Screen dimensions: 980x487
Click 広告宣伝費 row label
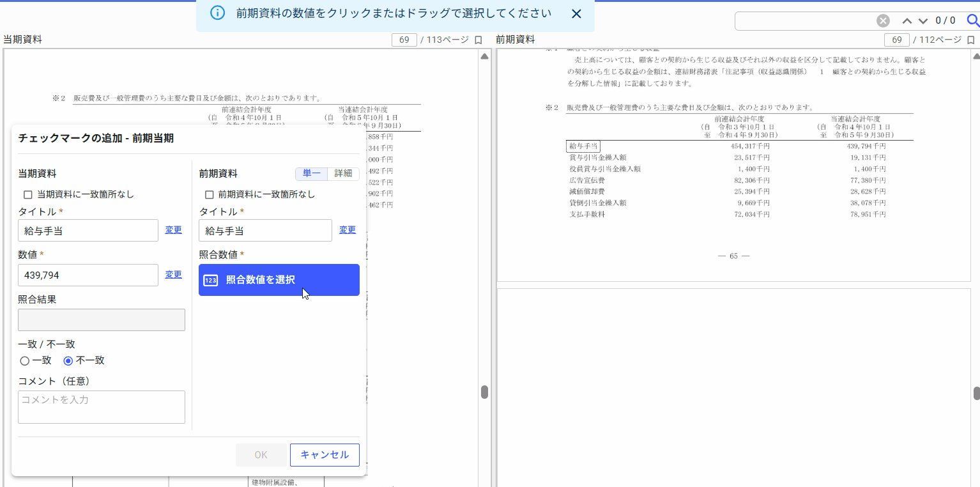click(x=586, y=181)
